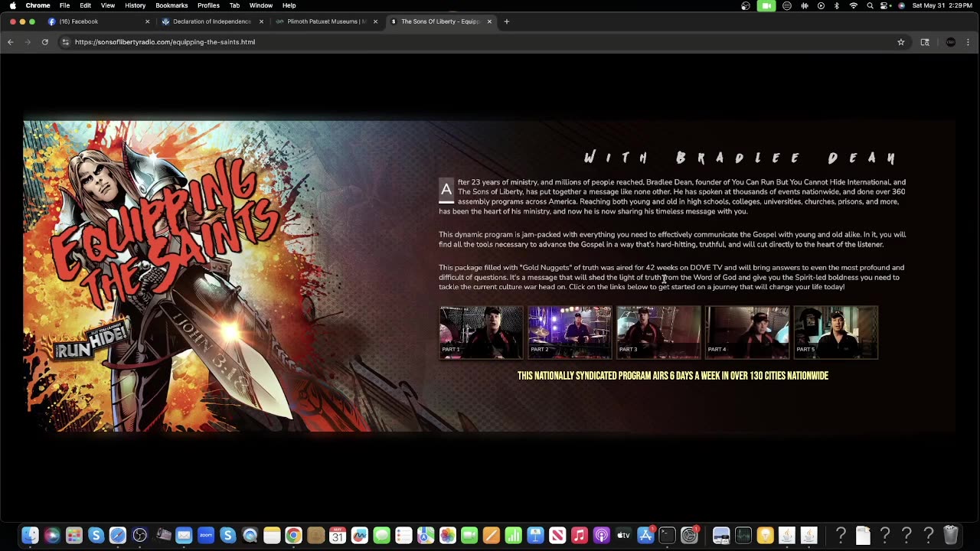980x551 pixels.
Task: Open Photos from the Dock
Action: tap(448, 536)
